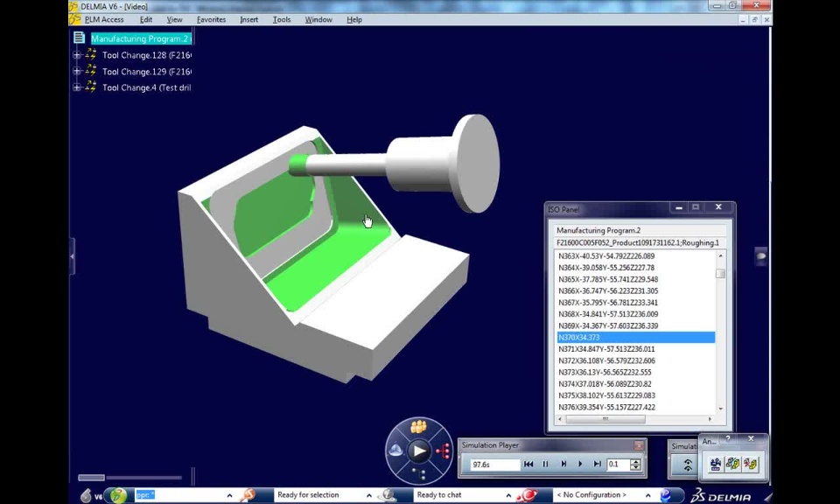Jump to simulation end
Viewport: 840px width, 504px height.
(598, 464)
